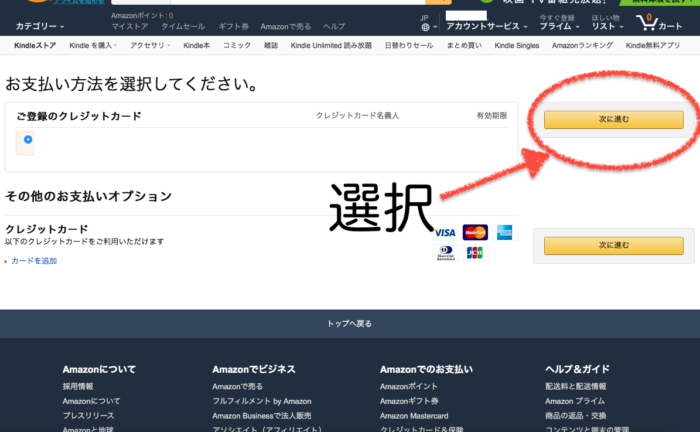700x432 pixels.
Task: Open ヘルプ link in header
Action: point(334,27)
